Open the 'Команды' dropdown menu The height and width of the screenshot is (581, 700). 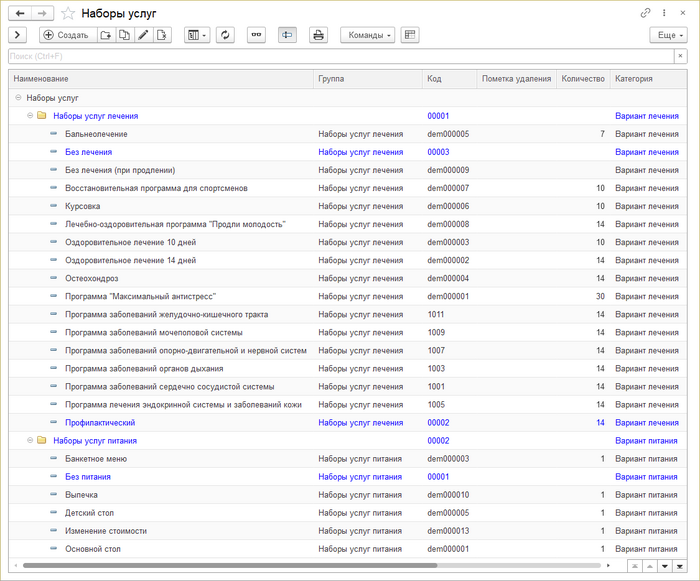(x=368, y=35)
